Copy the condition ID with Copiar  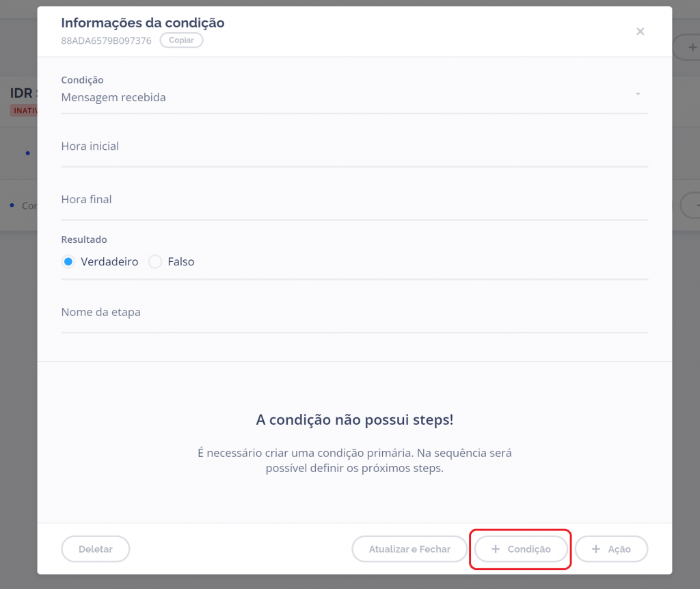[x=181, y=40]
